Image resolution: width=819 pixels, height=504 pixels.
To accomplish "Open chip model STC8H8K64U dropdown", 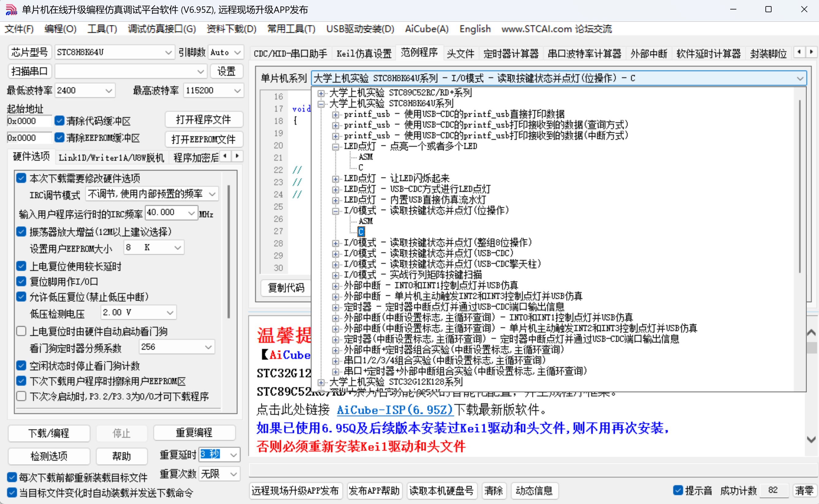I will (115, 52).
